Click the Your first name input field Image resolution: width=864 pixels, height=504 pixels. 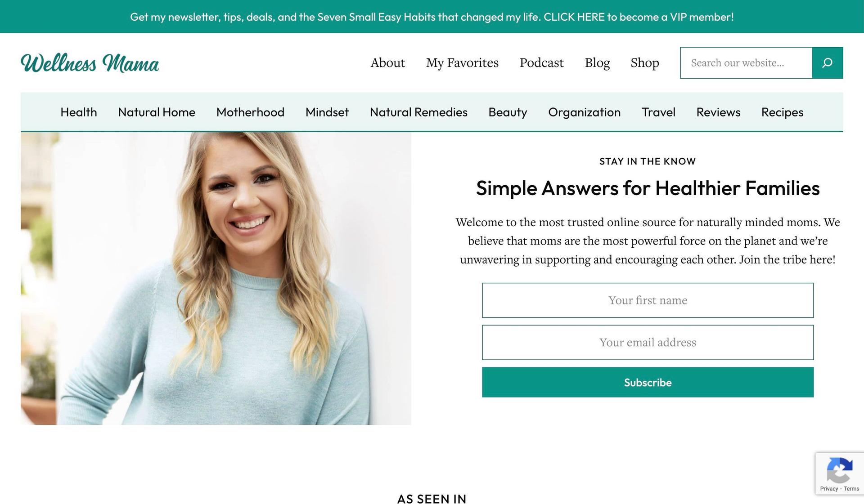point(648,300)
